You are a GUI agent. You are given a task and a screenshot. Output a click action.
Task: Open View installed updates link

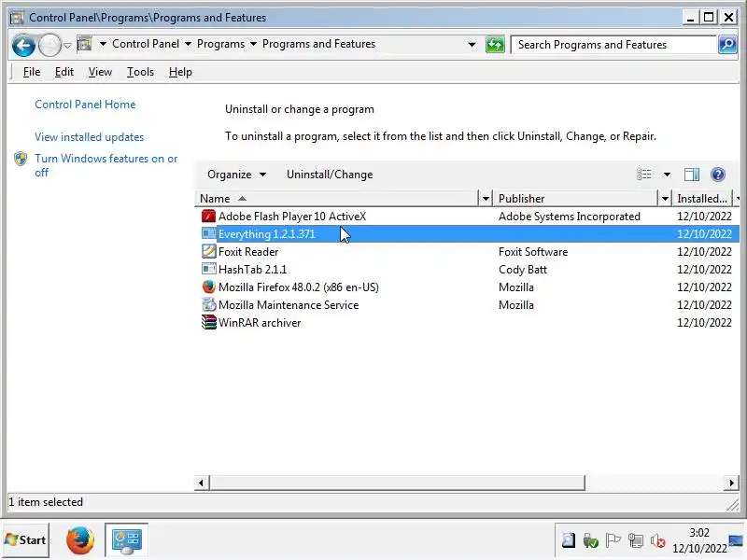click(89, 137)
